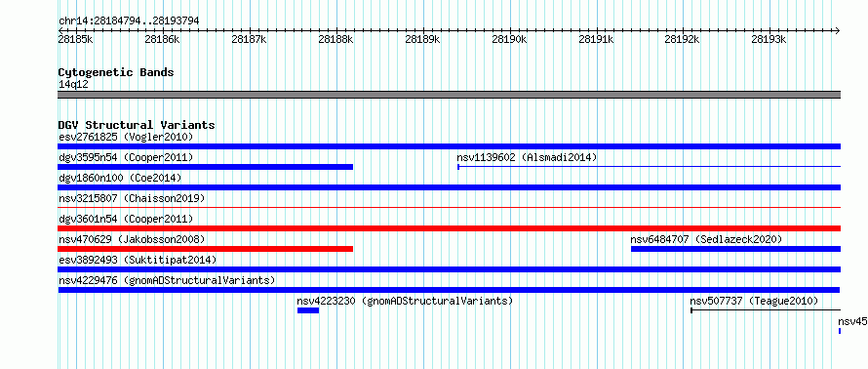The width and height of the screenshot is (868, 369).
Task: Click the esv2761825 (Vogler2010) variant bar
Action: pos(449,146)
